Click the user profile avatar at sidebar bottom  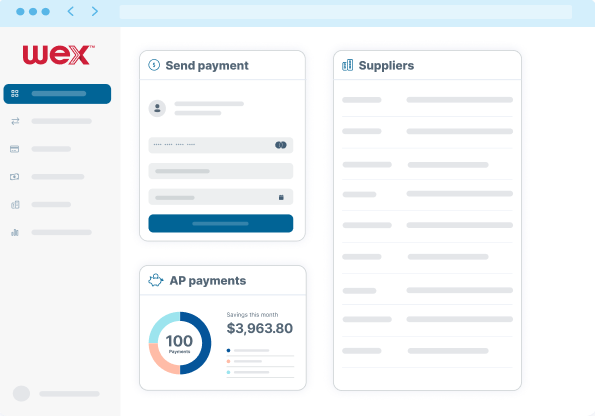point(21,394)
